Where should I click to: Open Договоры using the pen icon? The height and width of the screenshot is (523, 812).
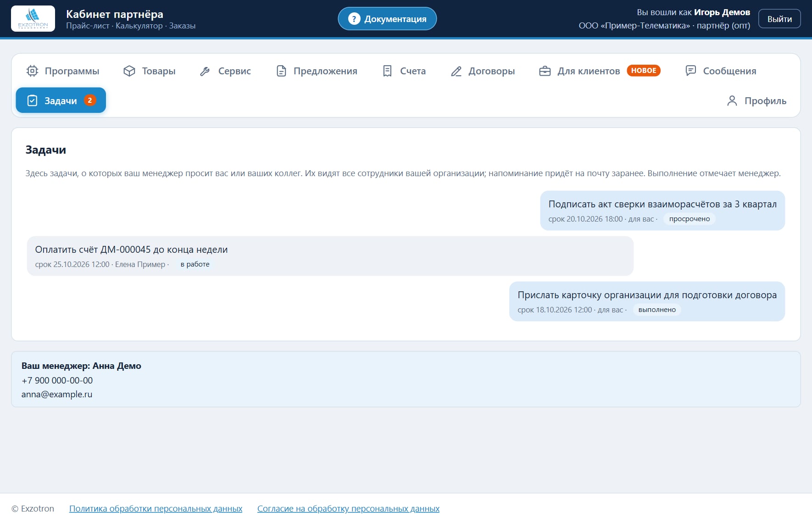tap(456, 71)
